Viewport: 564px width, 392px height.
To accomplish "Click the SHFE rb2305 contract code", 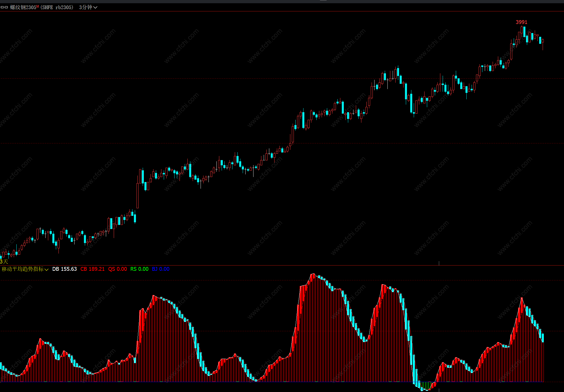I will coord(57,7).
